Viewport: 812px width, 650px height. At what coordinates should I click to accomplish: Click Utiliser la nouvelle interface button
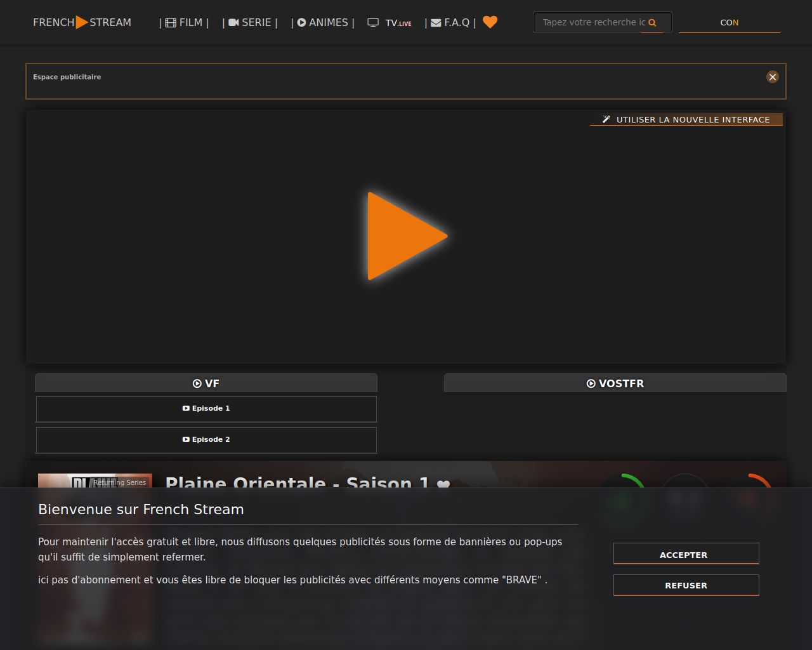[x=686, y=119]
